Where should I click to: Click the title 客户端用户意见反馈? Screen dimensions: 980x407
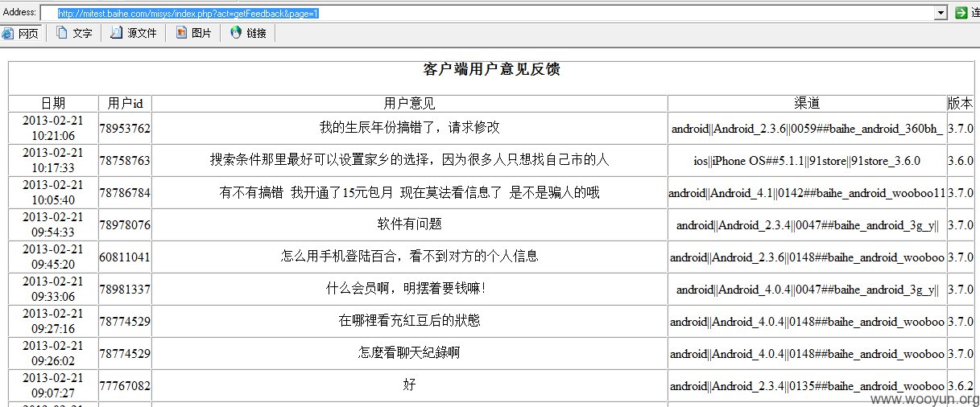(x=491, y=69)
